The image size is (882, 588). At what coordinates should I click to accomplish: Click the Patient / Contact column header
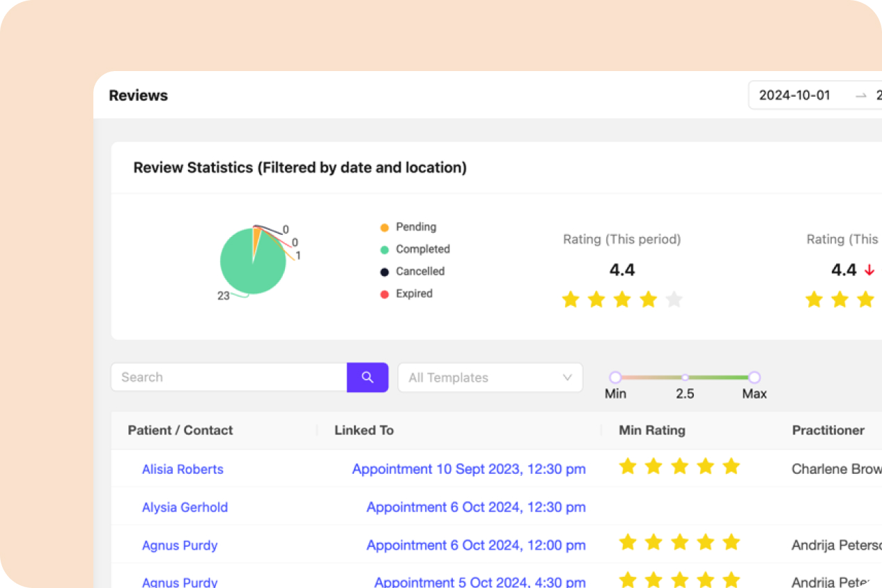(x=180, y=431)
